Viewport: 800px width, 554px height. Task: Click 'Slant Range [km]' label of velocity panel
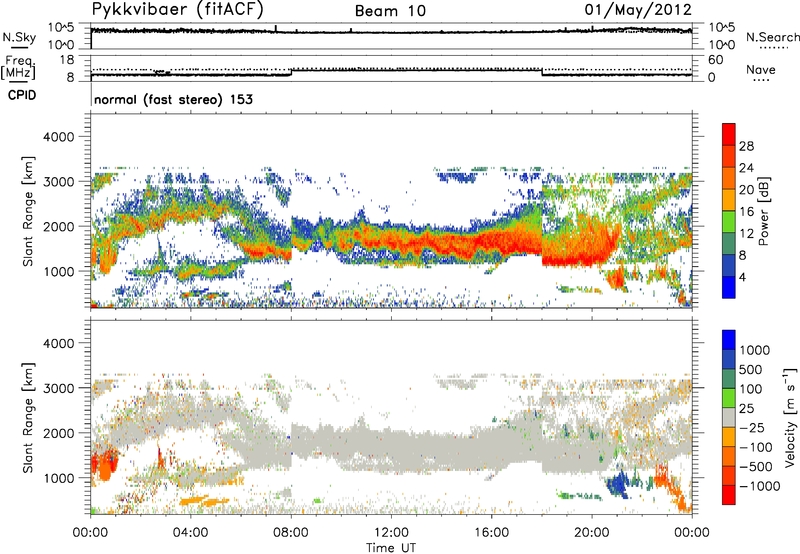click(28, 418)
